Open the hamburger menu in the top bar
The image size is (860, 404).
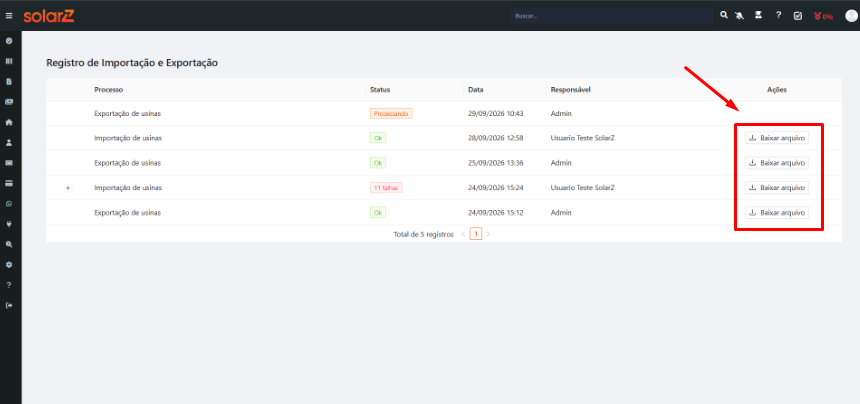coord(9,16)
